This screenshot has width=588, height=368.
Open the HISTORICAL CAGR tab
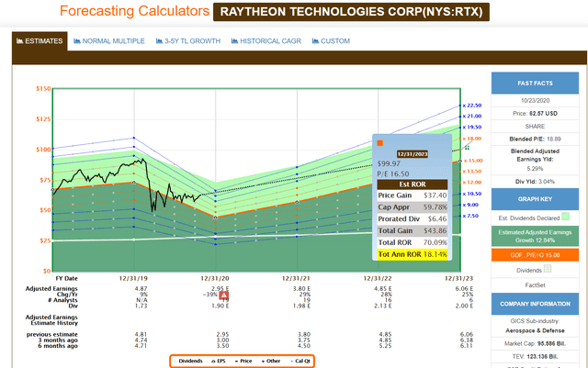click(266, 41)
